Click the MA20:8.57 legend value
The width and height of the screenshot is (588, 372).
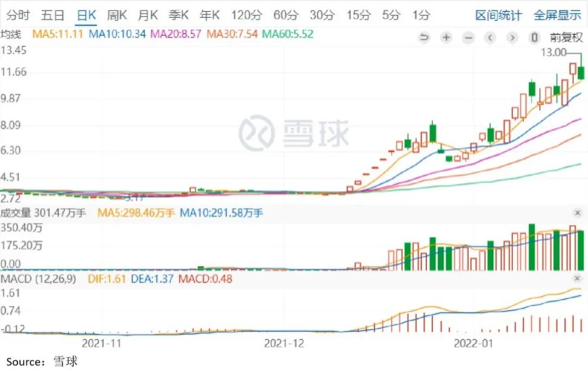pos(176,34)
